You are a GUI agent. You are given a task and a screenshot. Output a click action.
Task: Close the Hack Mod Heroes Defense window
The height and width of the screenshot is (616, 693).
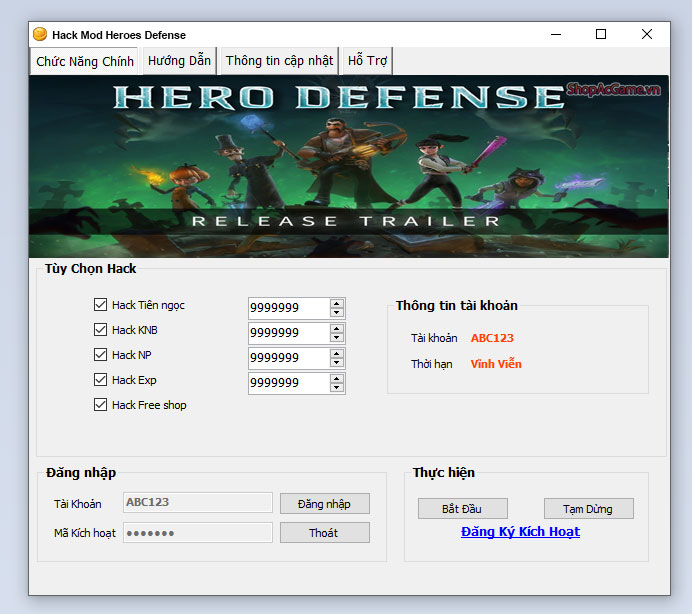pyautogui.click(x=647, y=34)
